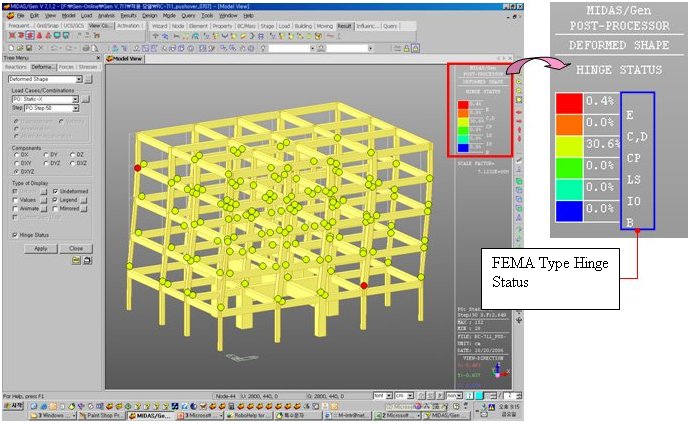The height and width of the screenshot is (424, 691).
Task: Click the options button next to Values
Action: point(44,200)
